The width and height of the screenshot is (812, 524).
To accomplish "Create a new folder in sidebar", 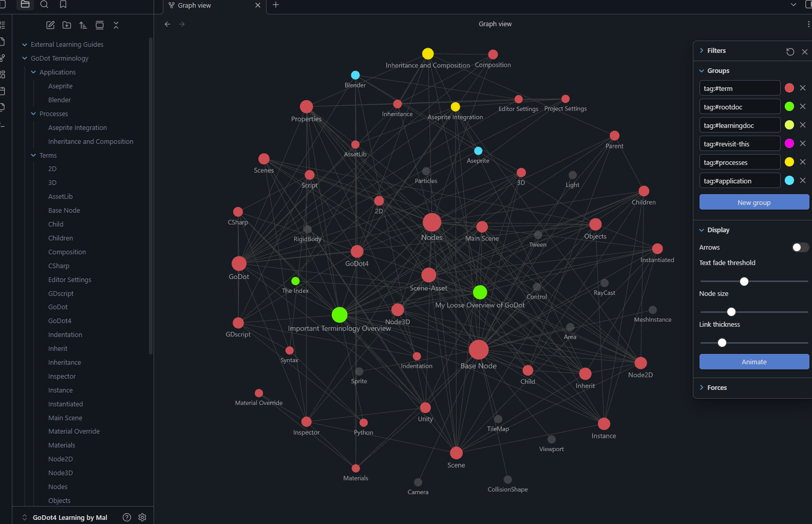I will [x=67, y=25].
